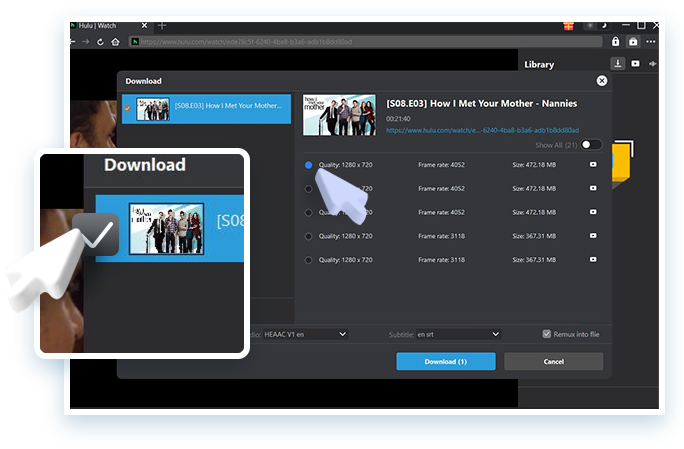Uncheck the S08.E03 episode checkbox in list
Viewport: 684px width, 449px height.
coord(127,108)
